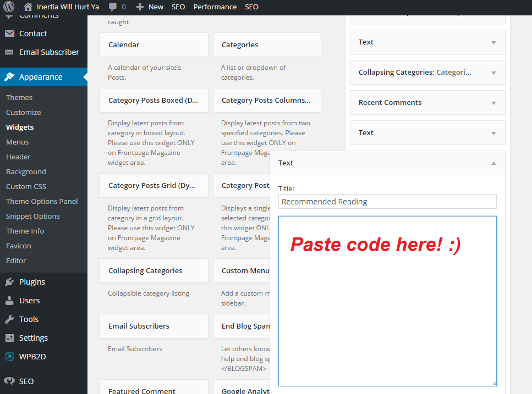Image resolution: width=532 pixels, height=394 pixels.
Task: Click the plus icon next to New
Action: 139,7
